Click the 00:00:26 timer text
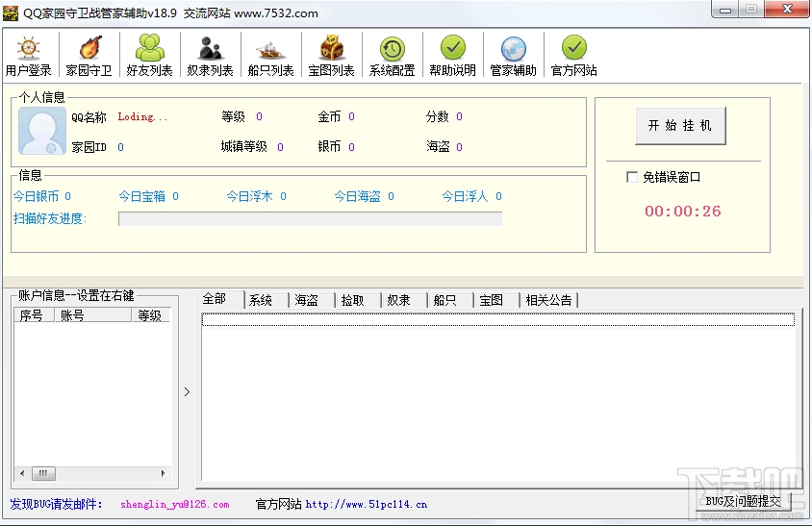 coord(682,212)
